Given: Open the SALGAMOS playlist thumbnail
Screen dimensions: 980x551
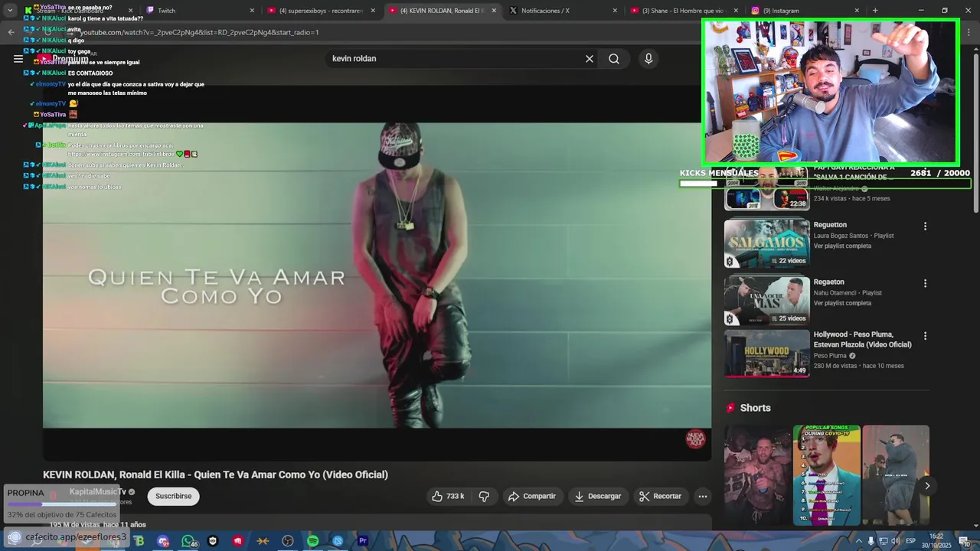Looking at the screenshot, I should 766,243.
